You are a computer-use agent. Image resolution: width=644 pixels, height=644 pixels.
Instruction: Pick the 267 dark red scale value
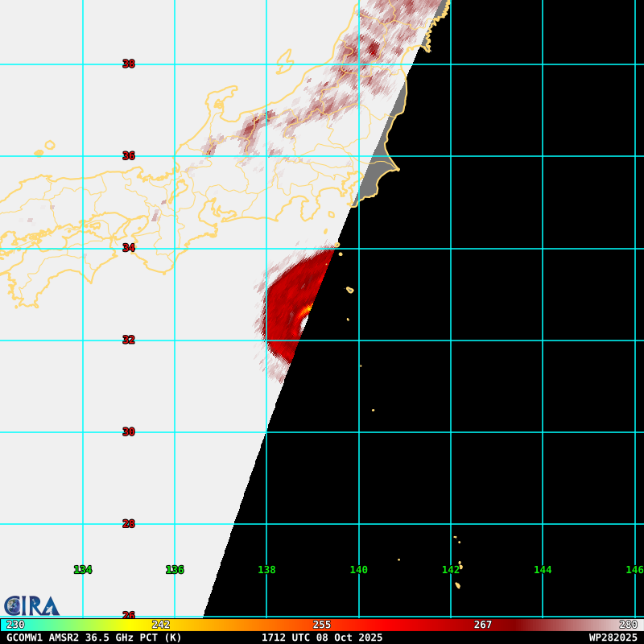482,625
